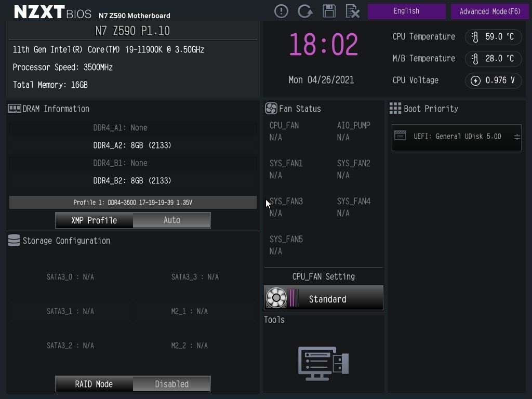The height and width of the screenshot is (399, 532).
Task: Click DDR4_A2: 8GB (2133) row
Action: pyautogui.click(x=132, y=145)
